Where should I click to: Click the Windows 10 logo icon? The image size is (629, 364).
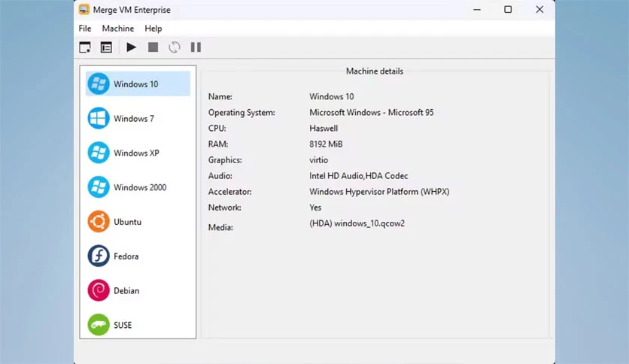coord(99,83)
